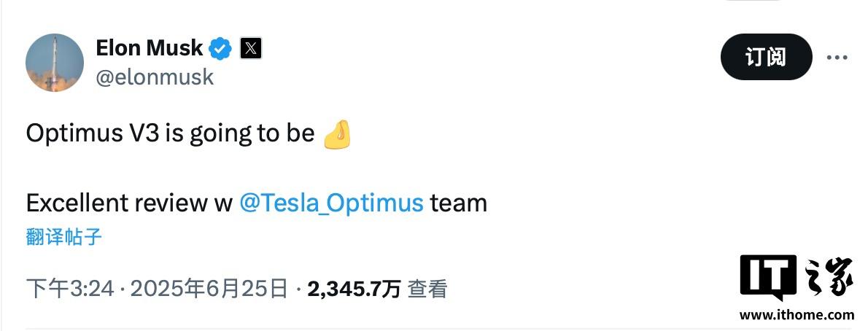Image resolution: width=868 pixels, height=331 pixels.
Task: Open the @Tesla_Optimus mention link
Action: coord(332,203)
